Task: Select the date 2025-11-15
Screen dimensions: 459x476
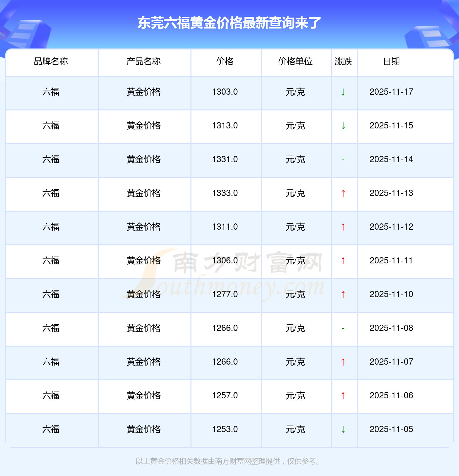Action: click(x=391, y=125)
